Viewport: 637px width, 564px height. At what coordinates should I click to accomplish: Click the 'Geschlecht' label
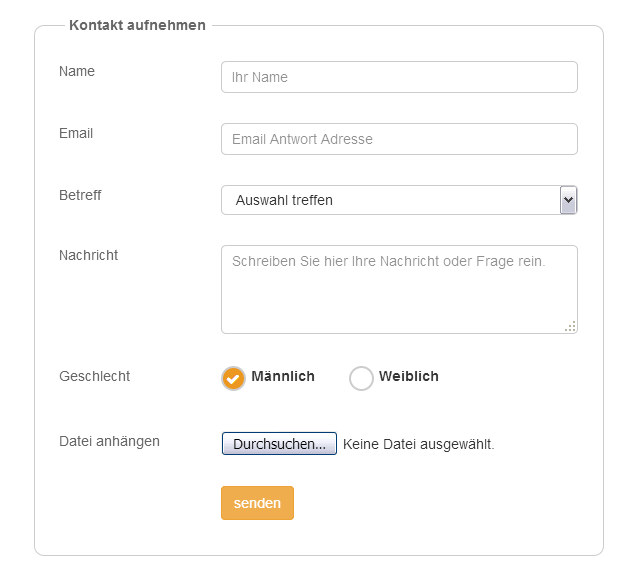coord(94,377)
